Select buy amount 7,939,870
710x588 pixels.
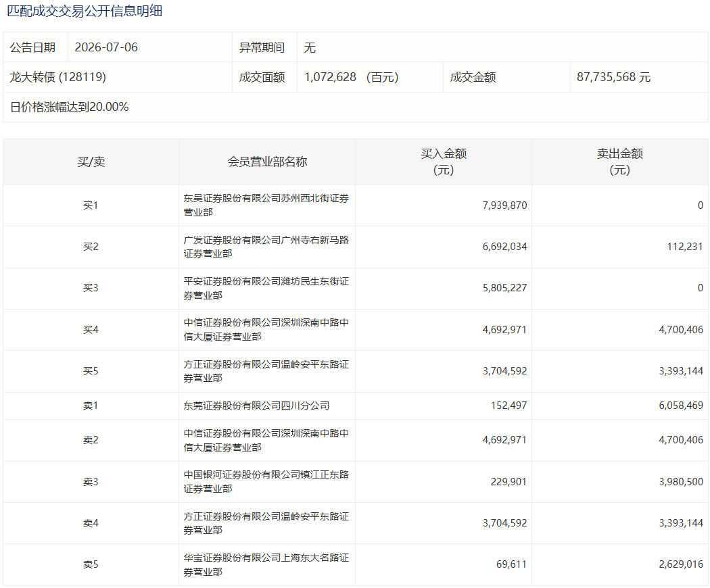[x=505, y=205]
